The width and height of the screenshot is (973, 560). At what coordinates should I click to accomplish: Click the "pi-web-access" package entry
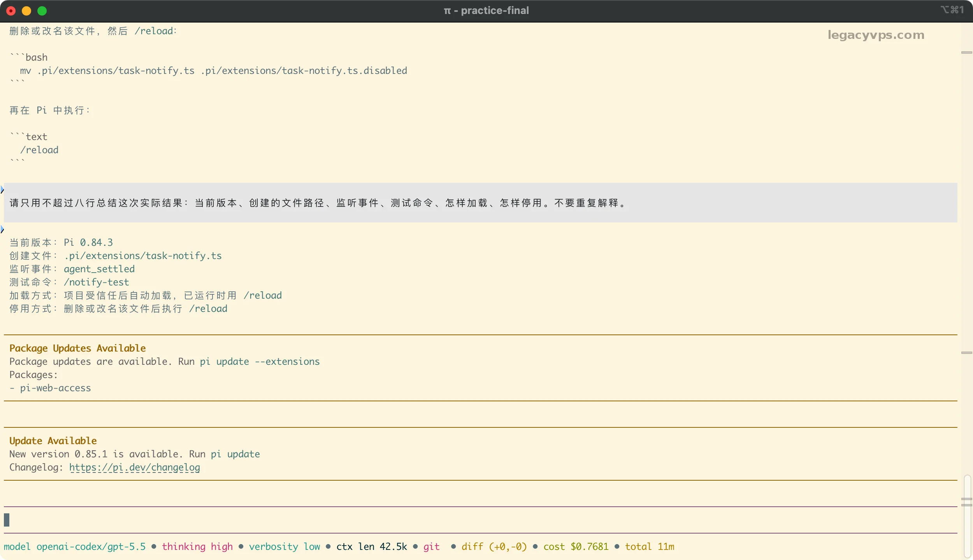pos(55,388)
